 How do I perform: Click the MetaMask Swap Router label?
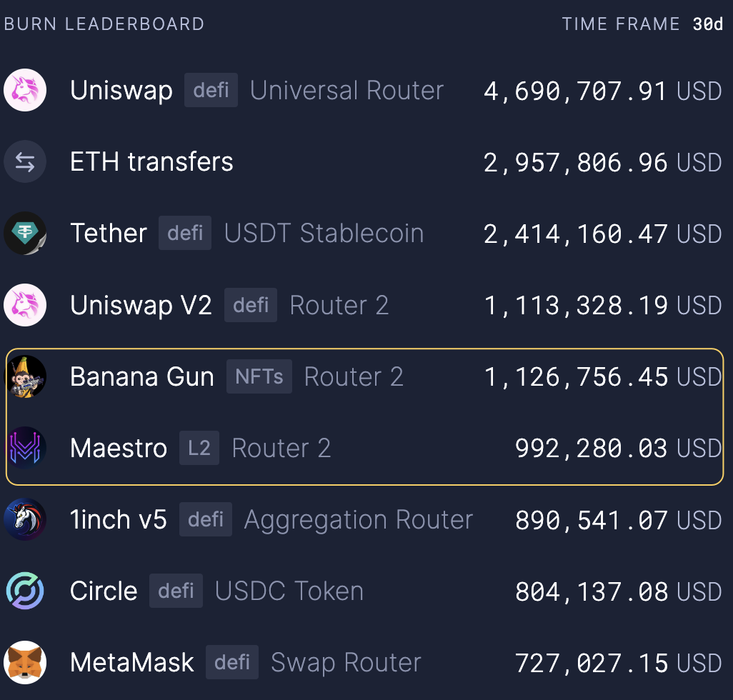click(345, 662)
